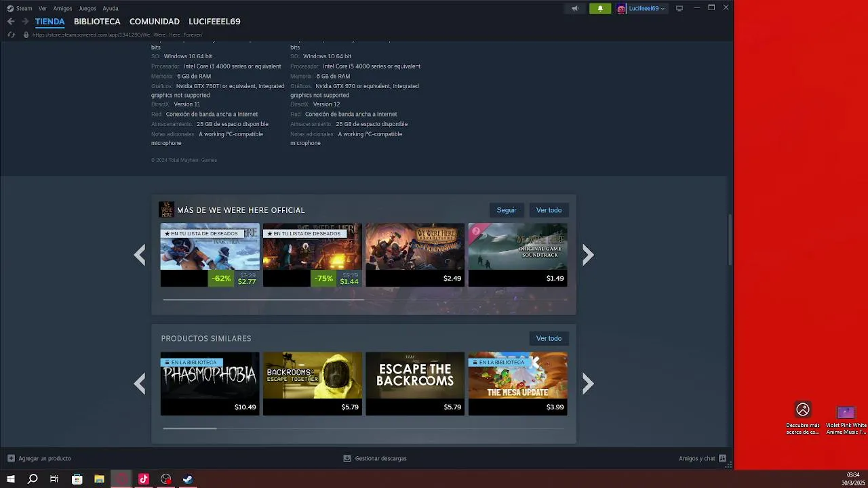Open the Ver menu
This screenshot has width=868, height=488.
(43, 9)
